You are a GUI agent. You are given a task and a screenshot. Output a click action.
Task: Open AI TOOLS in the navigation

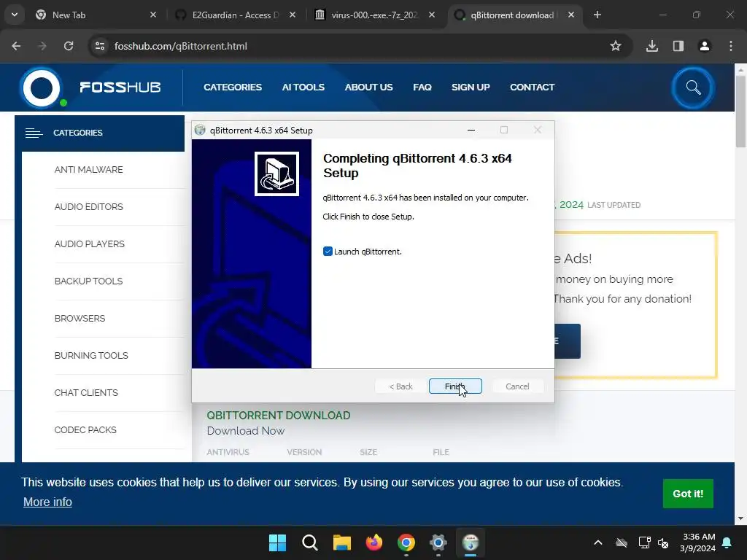coord(303,87)
